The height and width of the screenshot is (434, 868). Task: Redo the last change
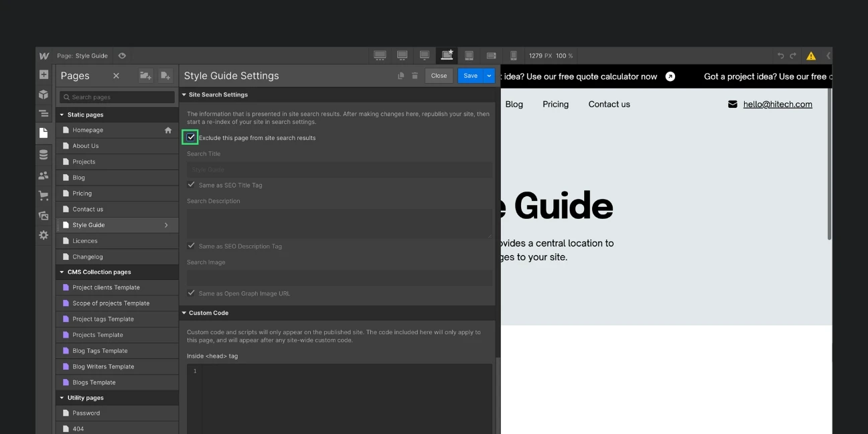coord(793,56)
